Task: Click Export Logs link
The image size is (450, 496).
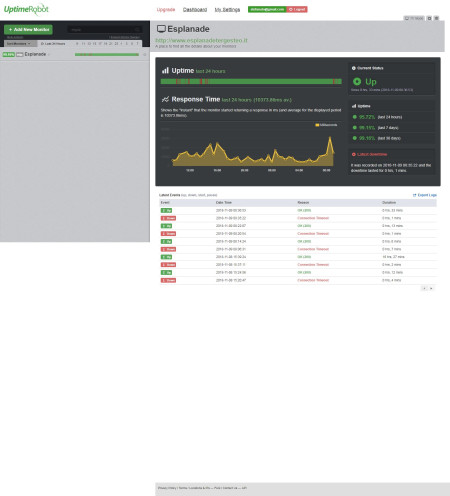Action: (425, 195)
